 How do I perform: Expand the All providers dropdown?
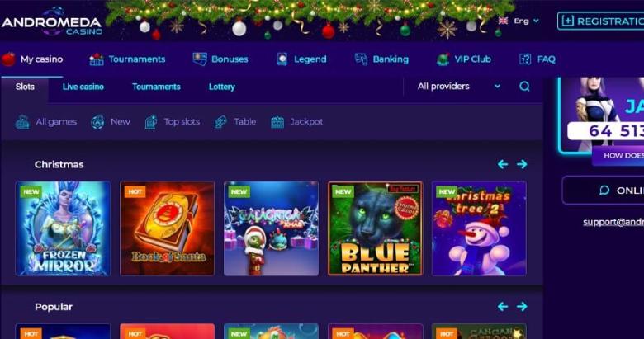pyautogui.click(x=459, y=86)
